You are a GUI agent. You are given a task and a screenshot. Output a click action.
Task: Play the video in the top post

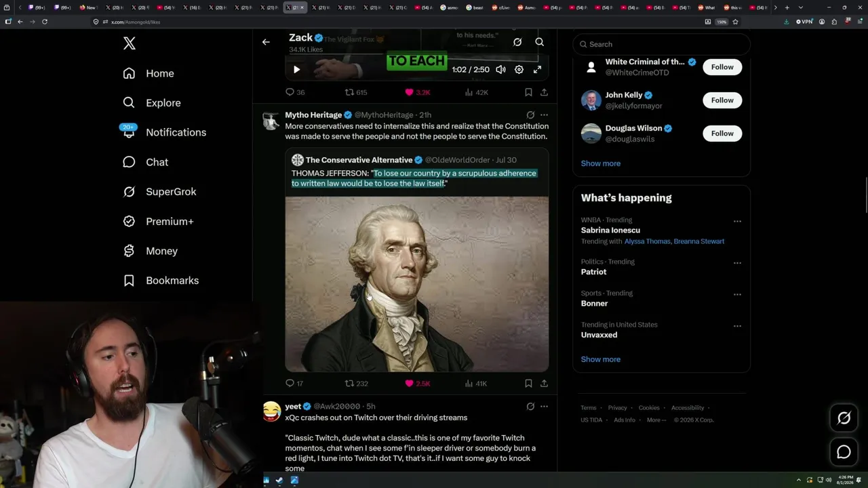pos(296,69)
